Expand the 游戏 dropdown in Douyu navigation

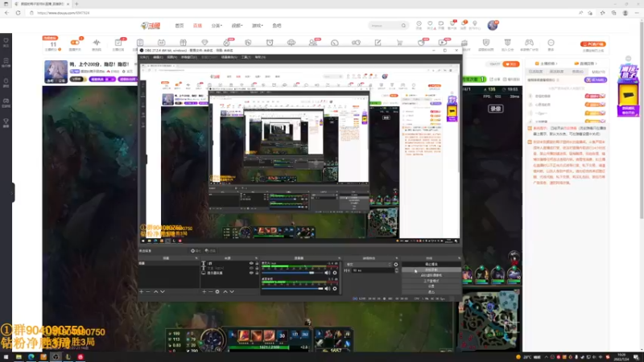[257, 26]
